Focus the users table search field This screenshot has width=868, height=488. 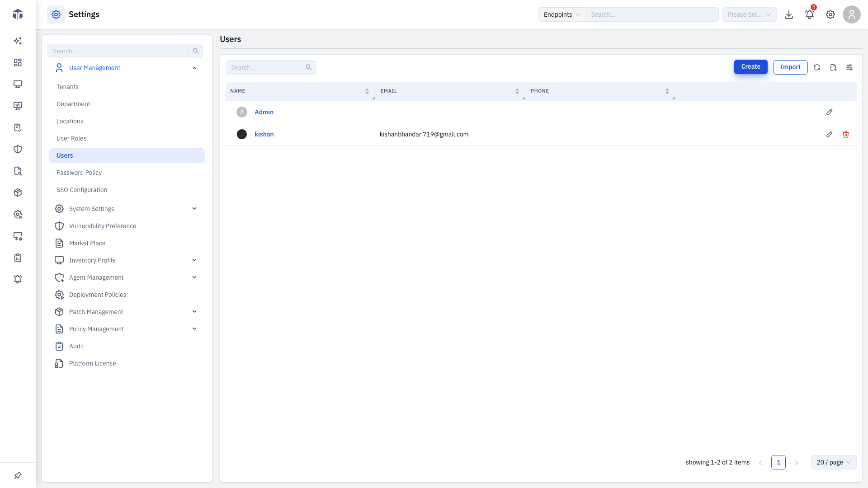click(264, 67)
